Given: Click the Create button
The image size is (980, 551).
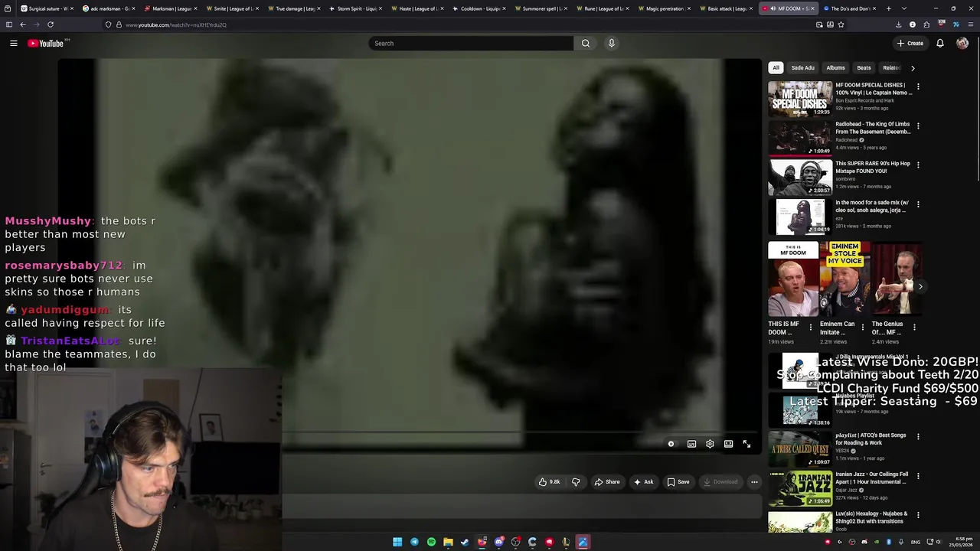Looking at the screenshot, I should click(x=910, y=44).
